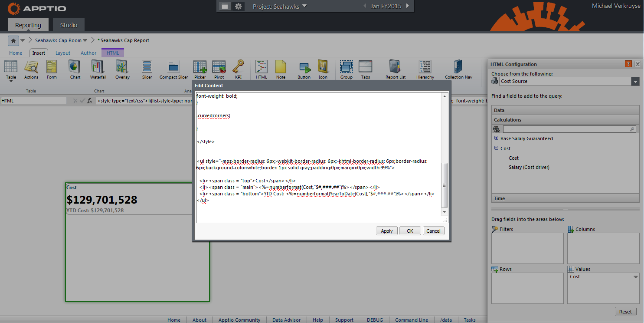Screen dimensions: 644x323
Task: Cancel the formula bar edit (X)
Action: tap(75, 101)
